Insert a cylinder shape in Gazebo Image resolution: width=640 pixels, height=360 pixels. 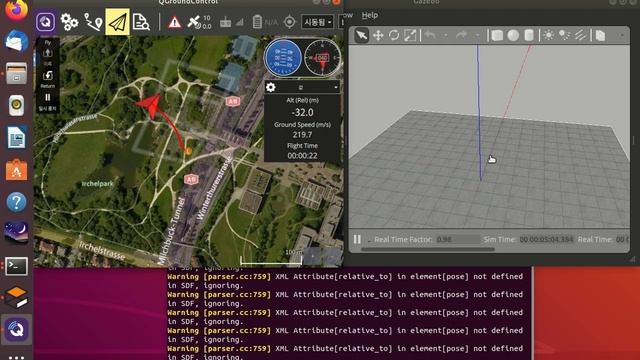coord(529,36)
